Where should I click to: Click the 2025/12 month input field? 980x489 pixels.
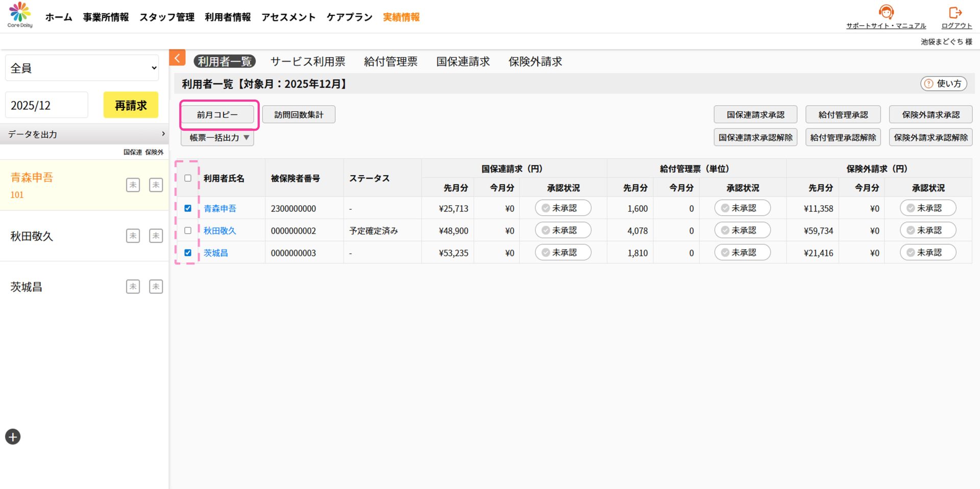(x=46, y=105)
